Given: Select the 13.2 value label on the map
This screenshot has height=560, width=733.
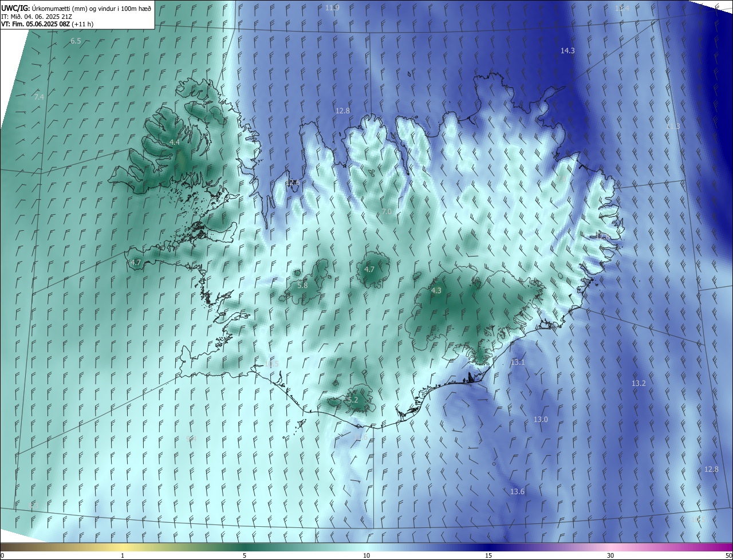Looking at the screenshot, I should (x=639, y=383).
